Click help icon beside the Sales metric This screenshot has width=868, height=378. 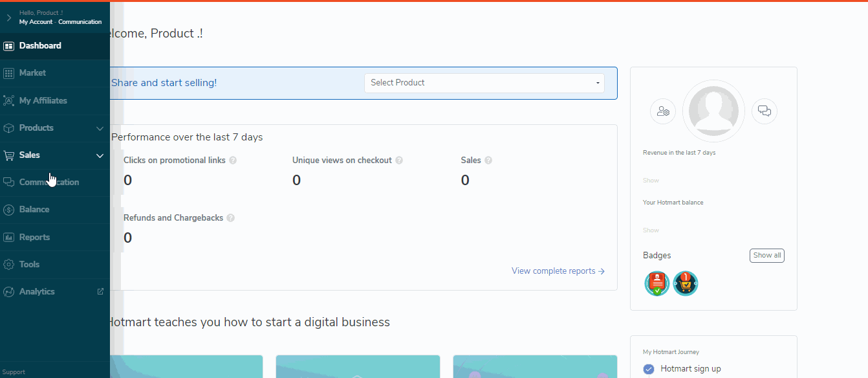tap(488, 161)
